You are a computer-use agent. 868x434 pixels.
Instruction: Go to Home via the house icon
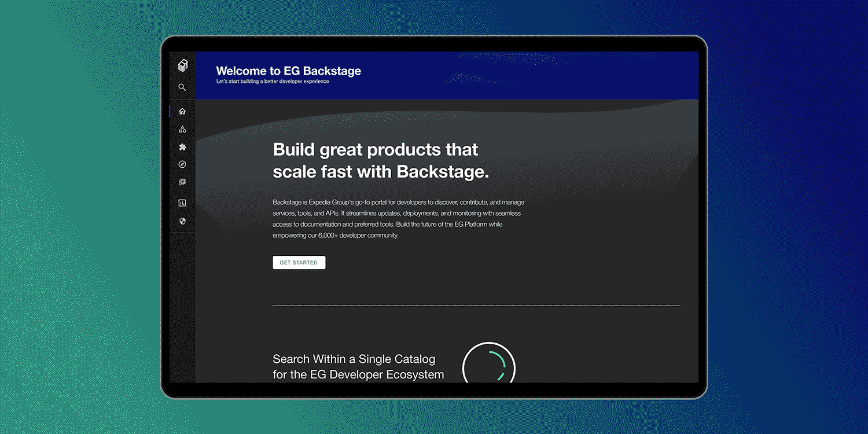click(182, 111)
